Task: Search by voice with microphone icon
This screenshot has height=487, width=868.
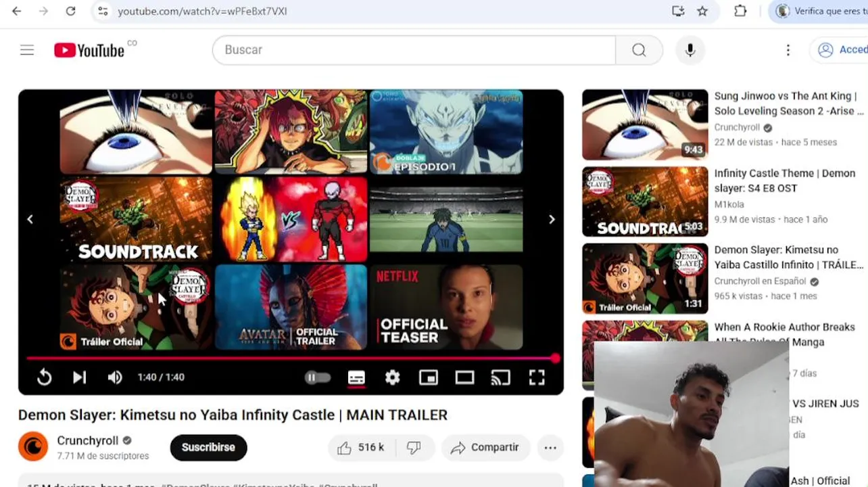Action: (x=690, y=50)
